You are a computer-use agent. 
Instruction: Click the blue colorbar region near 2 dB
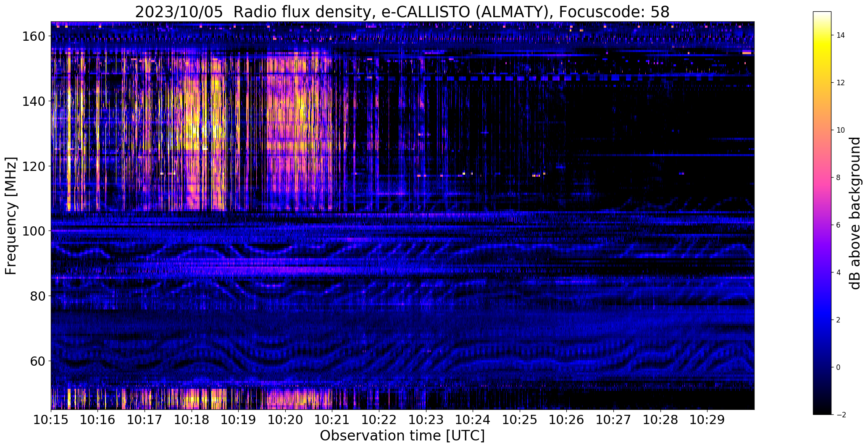(822, 320)
